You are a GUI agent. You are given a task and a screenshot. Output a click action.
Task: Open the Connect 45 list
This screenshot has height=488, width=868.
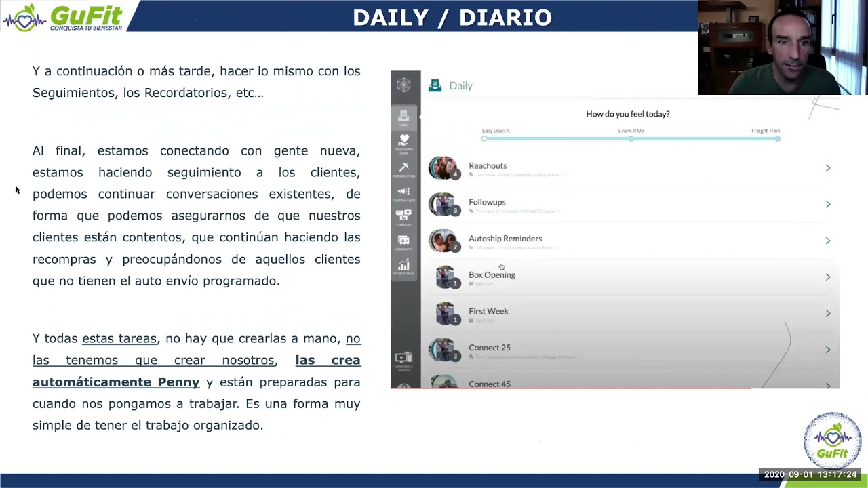[x=632, y=380]
